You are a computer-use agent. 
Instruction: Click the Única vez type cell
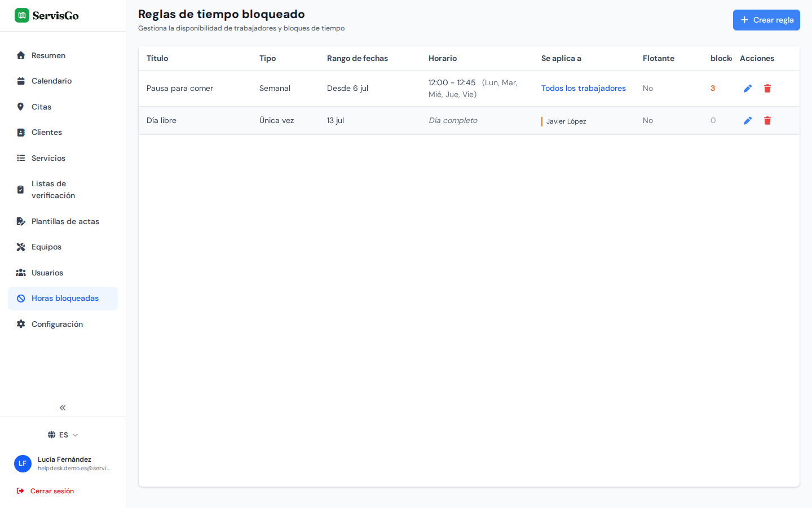[x=276, y=120]
